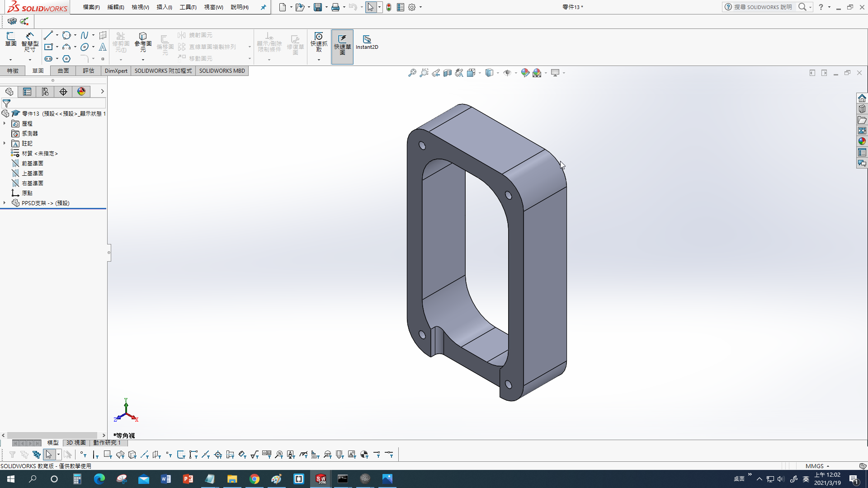
Task: Switch to 動作研究 1 bottom tab
Action: click(107, 443)
